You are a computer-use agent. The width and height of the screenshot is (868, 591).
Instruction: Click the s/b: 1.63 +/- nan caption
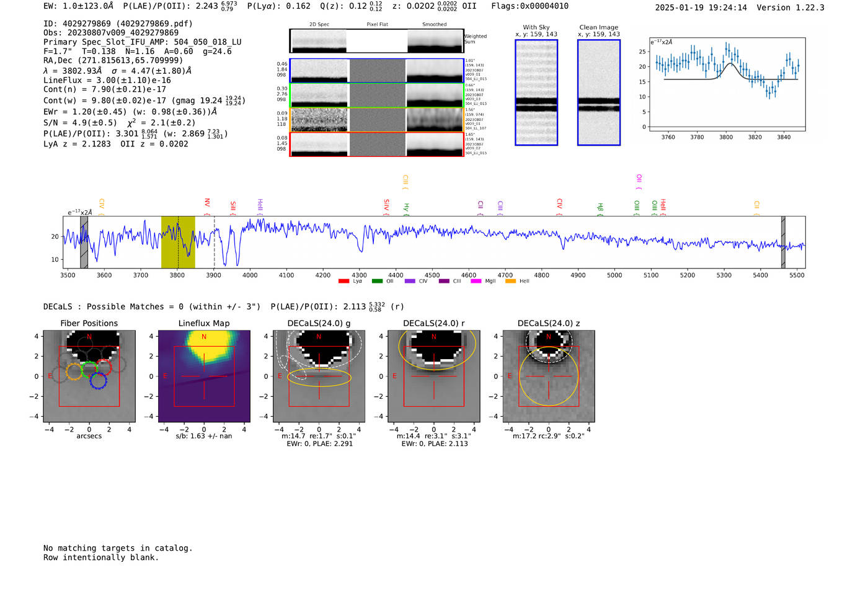204,436
